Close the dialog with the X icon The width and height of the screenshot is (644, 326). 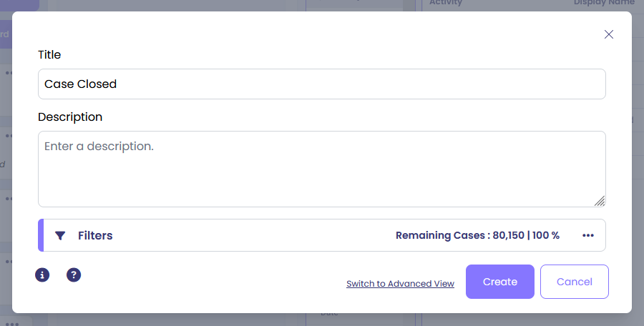pyautogui.click(x=609, y=34)
